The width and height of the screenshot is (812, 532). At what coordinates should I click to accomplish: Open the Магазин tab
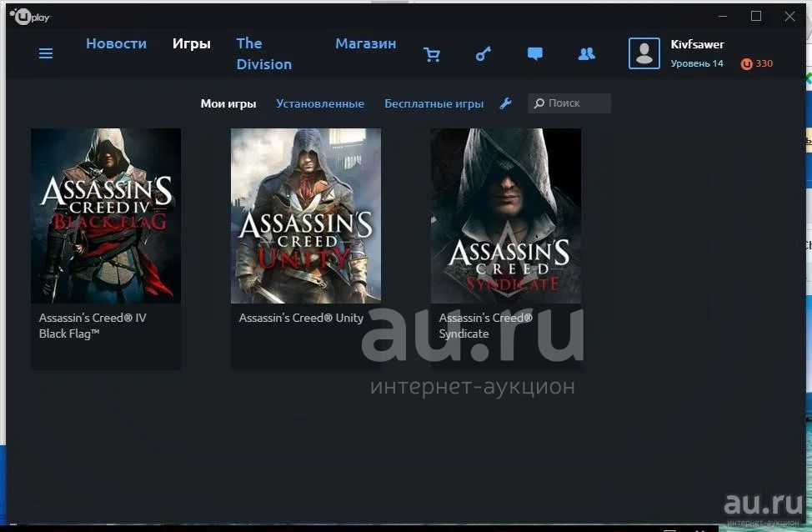[366, 43]
